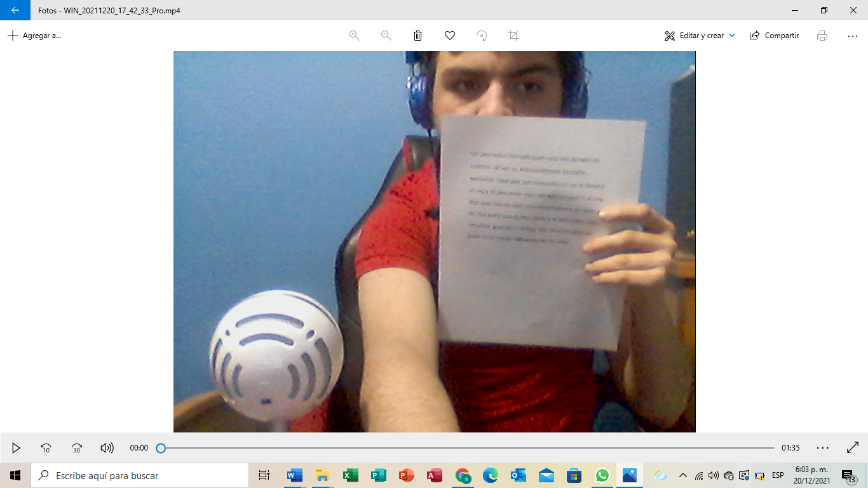The image size is (868, 488).
Task: Click the 01:35 total duration label
Action: 790,448
